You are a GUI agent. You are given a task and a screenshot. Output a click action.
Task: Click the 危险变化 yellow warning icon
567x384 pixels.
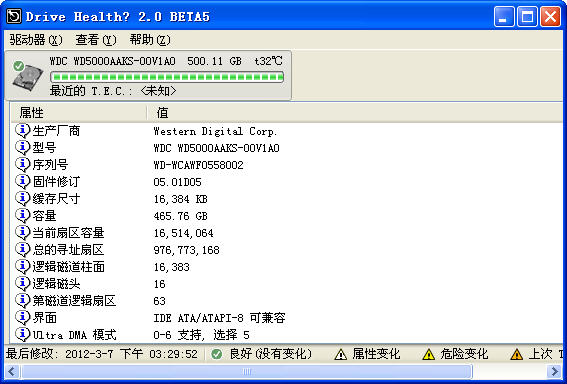click(429, 354)
